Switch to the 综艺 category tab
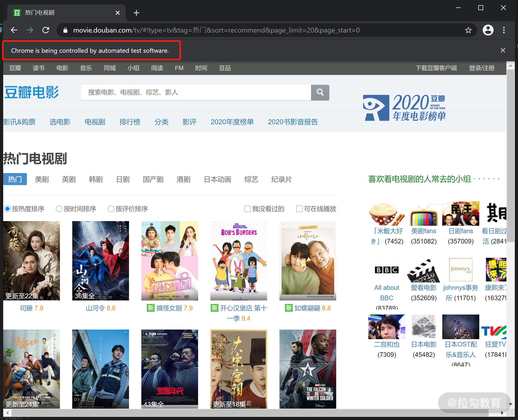 coord(251,179)
